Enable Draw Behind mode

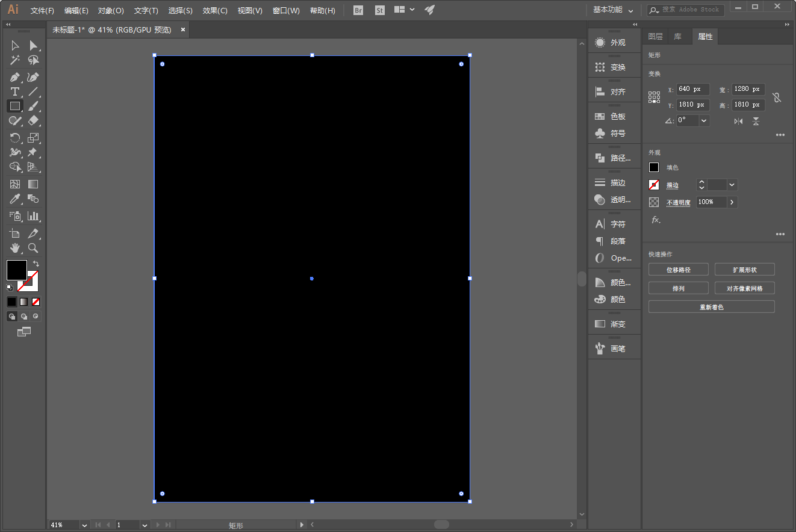(24, 316)
